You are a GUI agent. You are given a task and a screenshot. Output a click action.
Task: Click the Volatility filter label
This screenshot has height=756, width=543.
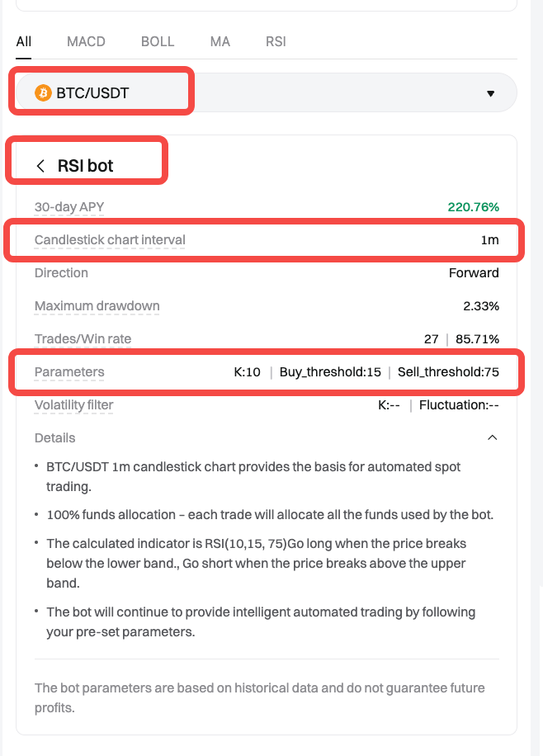[x=73, y=404]
